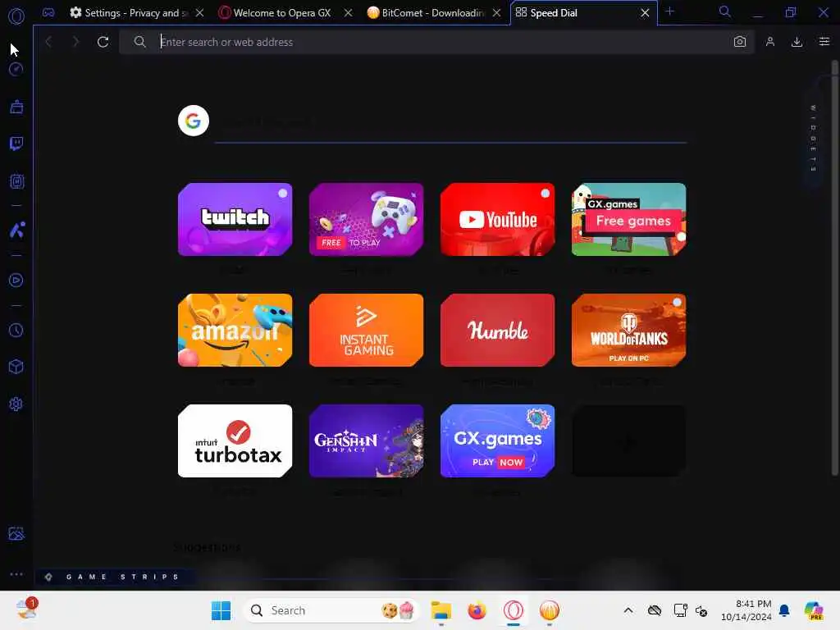Viewport: 840px width, 630px height.
Task: Click the Google search box on Speed Dial
Action: pyautogui.click(x=450, y=123)
